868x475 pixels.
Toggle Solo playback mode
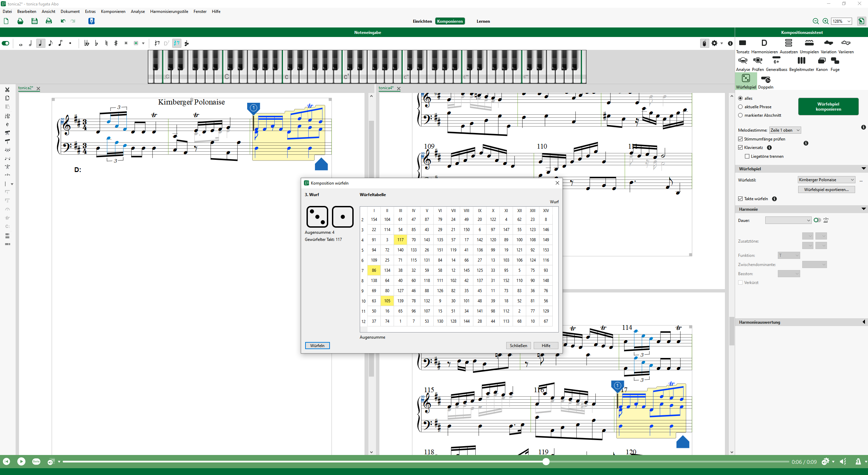(x=36, y=461)
